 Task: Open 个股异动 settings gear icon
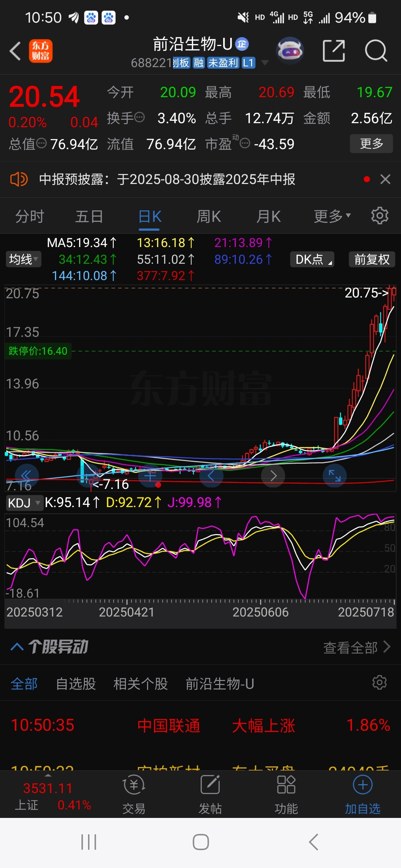tap(379, 683)
